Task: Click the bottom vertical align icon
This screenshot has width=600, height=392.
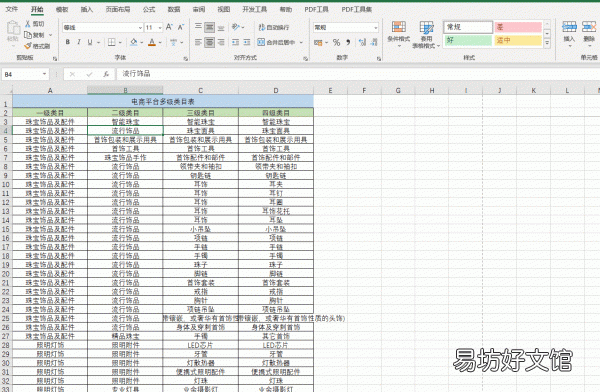Action: click(x=221, y=27)
